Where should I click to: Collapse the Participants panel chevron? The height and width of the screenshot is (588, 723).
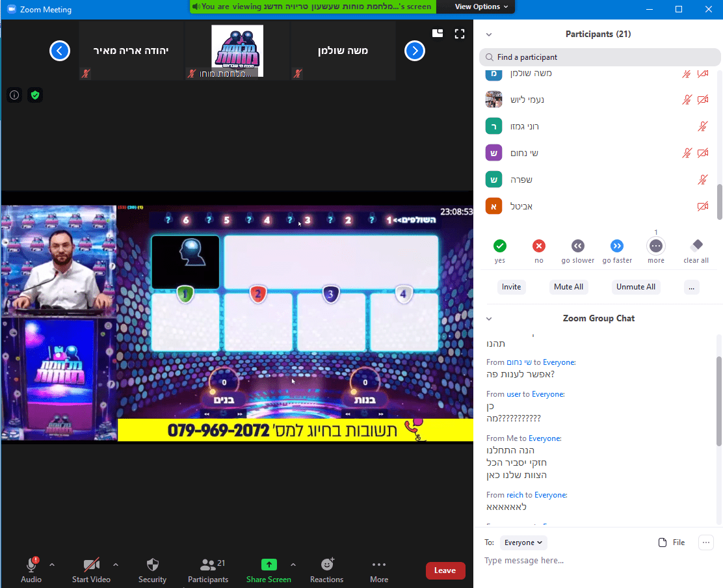(489, 34)
